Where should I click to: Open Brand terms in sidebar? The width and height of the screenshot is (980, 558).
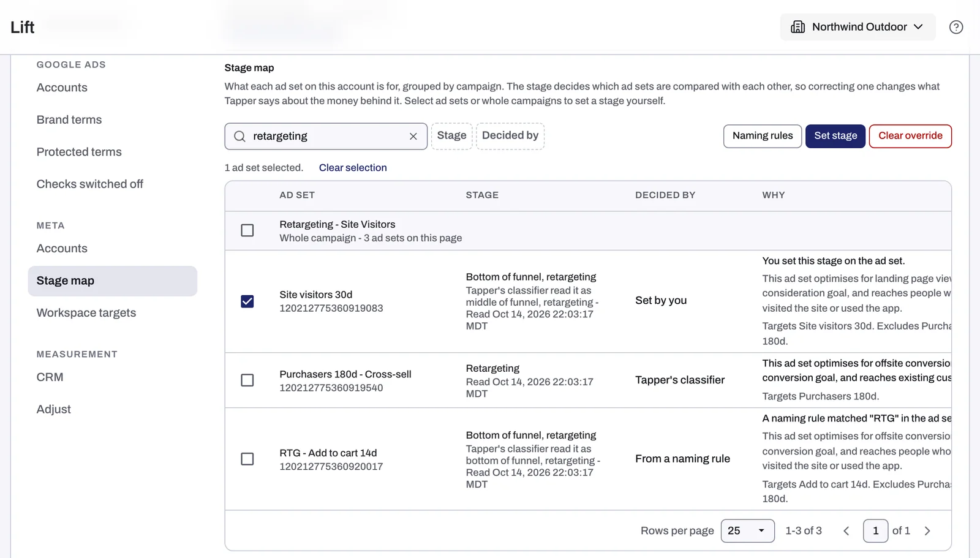tap(69, 120)
